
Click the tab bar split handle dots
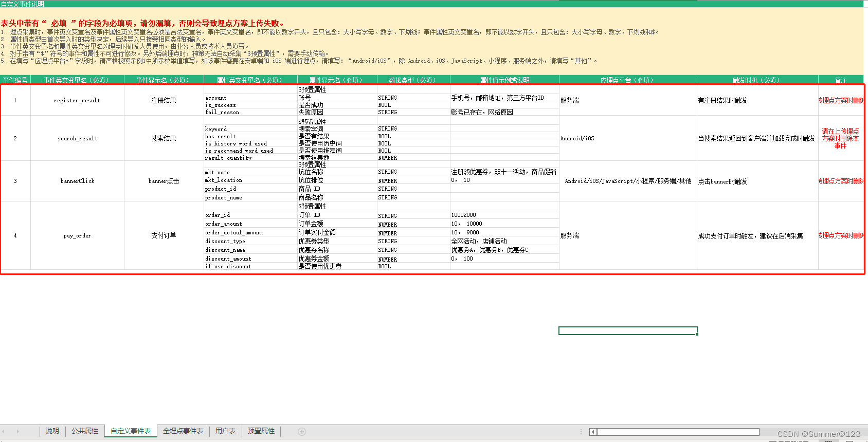click(581, 432)
